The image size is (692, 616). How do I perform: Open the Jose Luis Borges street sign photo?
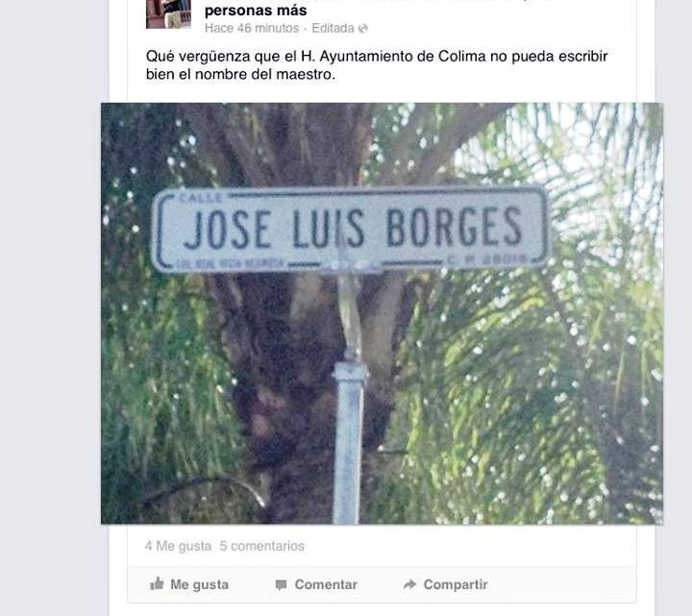(x=382, y=313)
